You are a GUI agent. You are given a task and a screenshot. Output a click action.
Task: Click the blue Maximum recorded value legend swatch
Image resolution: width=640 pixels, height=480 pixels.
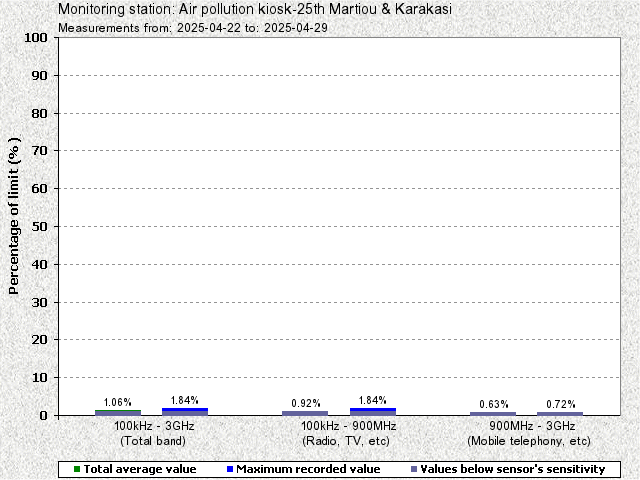point(230,469)
